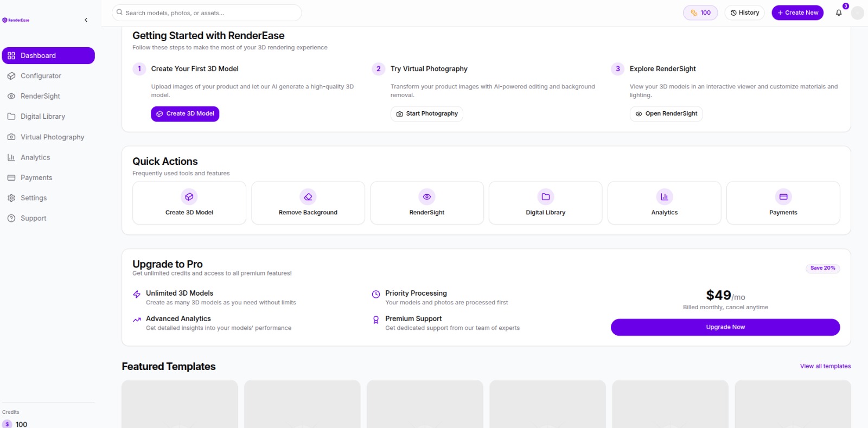Click the $49/mo price text
The image size is (868, 428).
(725, 296)
